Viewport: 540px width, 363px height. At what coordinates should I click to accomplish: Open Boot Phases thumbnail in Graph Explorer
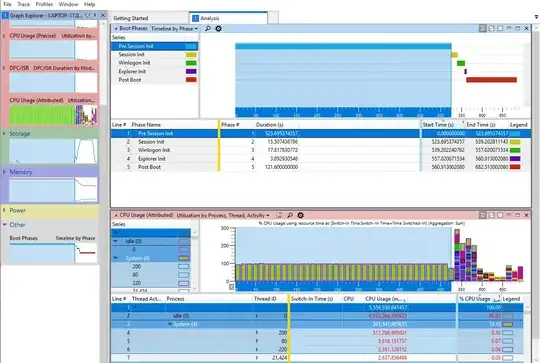pyautogui.click(x=53, y=253)
